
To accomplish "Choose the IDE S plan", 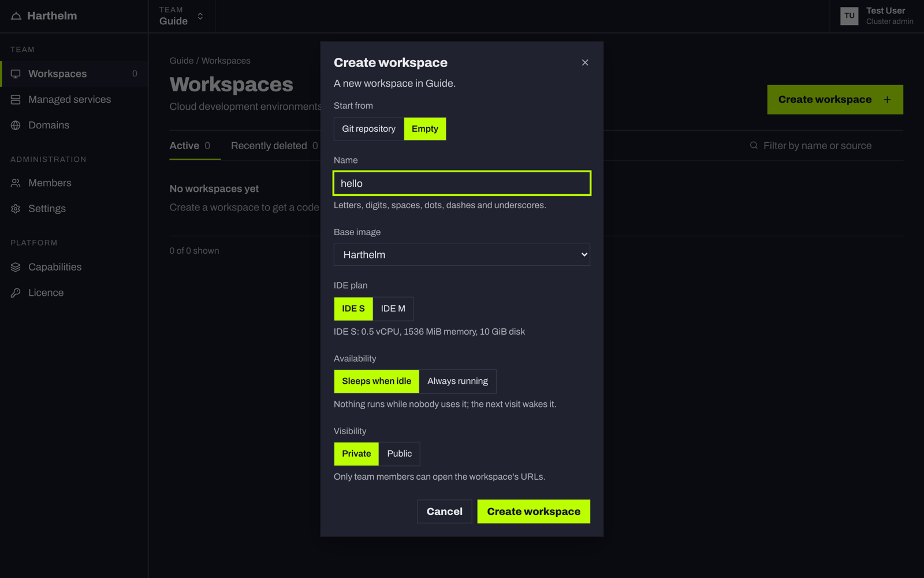I will click(x=353, y=309).
